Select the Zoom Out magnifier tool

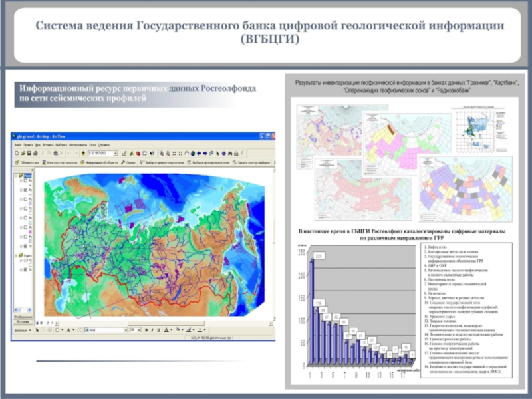[x=168, y=154]
